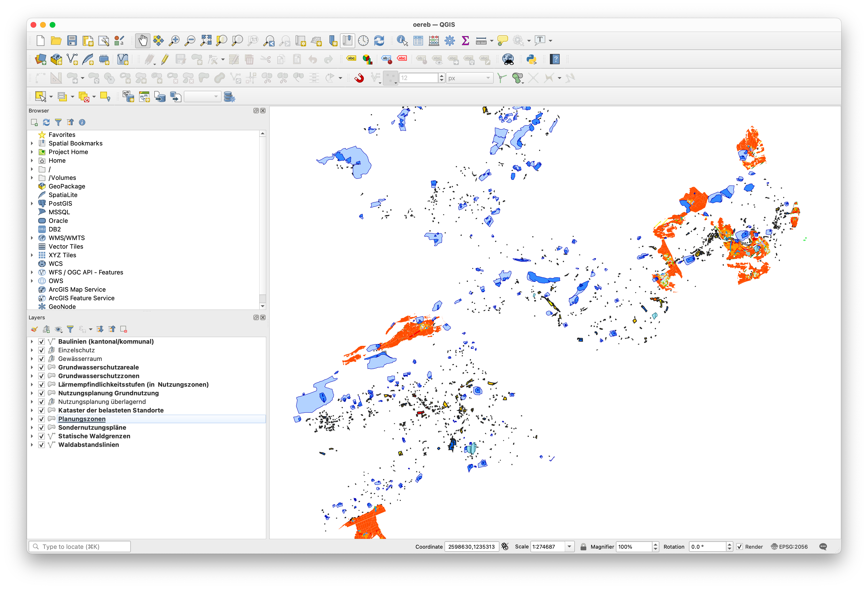Screen dimensions: 868x589
Task: Toggle visibility of Gewässerraum layer
Action: point(42,359)
